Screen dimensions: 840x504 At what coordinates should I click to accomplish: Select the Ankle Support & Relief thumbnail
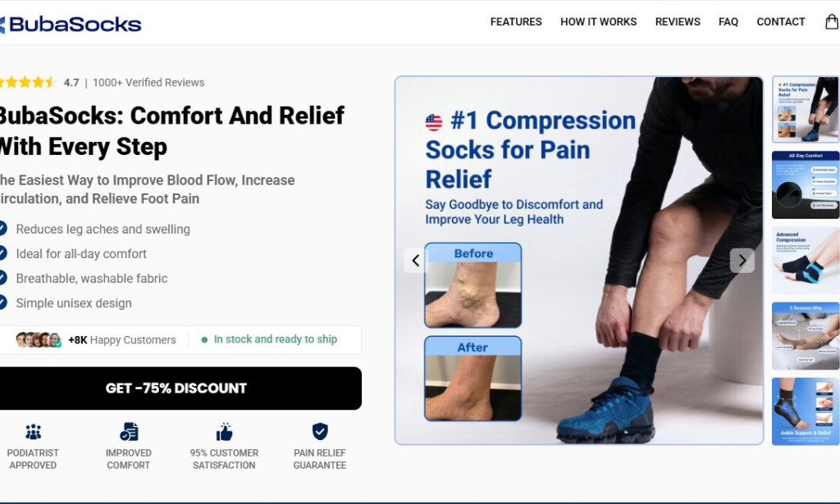(806, 411)
